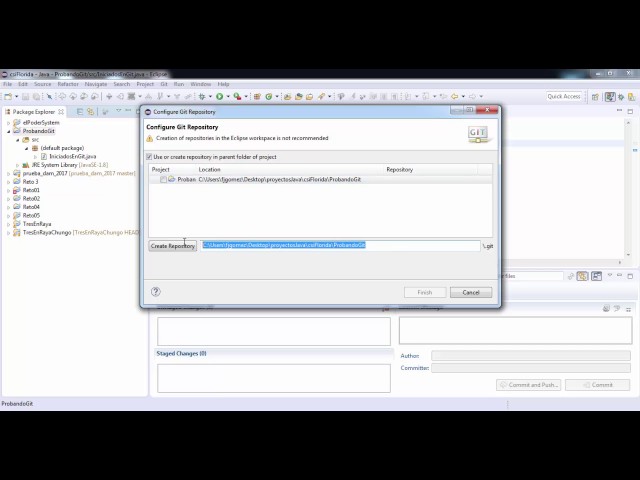Screen dimensions: 640x480
Task: Click the Forward navigation arrow icon
Action: [472, 97]
